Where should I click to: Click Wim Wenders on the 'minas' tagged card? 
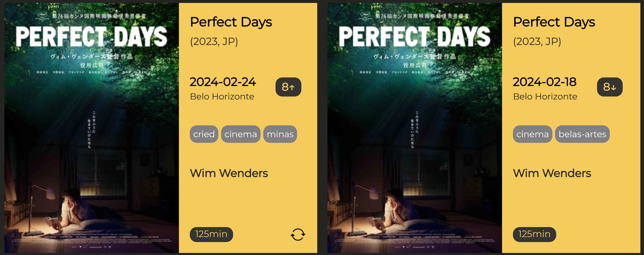(x=229, y=173)
